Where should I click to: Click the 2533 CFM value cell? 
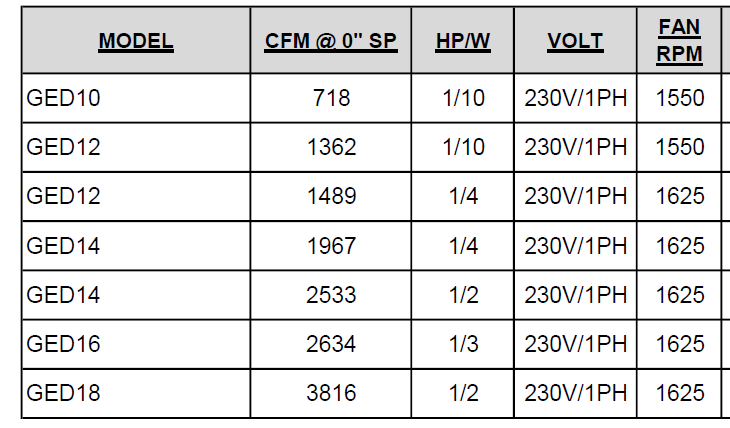click(x=331, y=295)
